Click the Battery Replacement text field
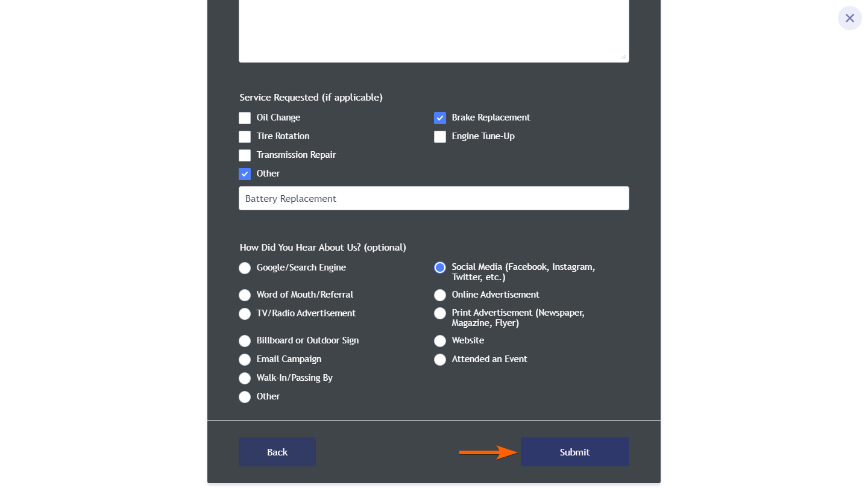Viewport: 868px width, 488px height. coord(433,198)
